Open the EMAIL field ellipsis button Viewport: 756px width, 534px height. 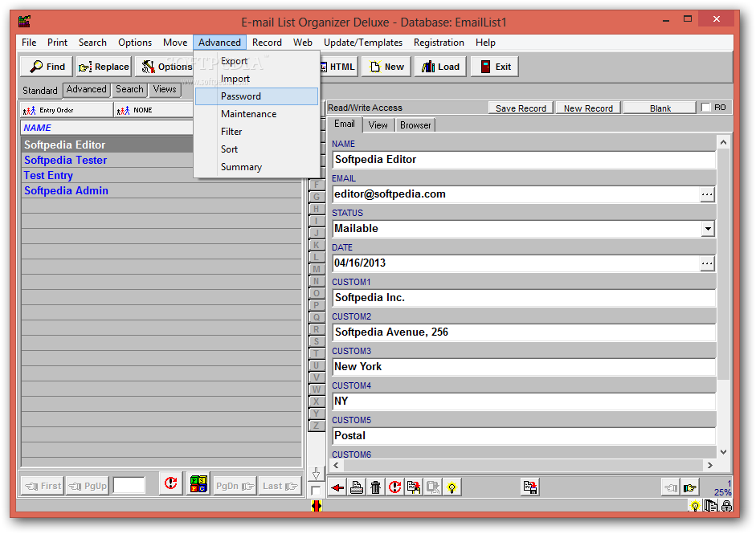click(707, 194)
